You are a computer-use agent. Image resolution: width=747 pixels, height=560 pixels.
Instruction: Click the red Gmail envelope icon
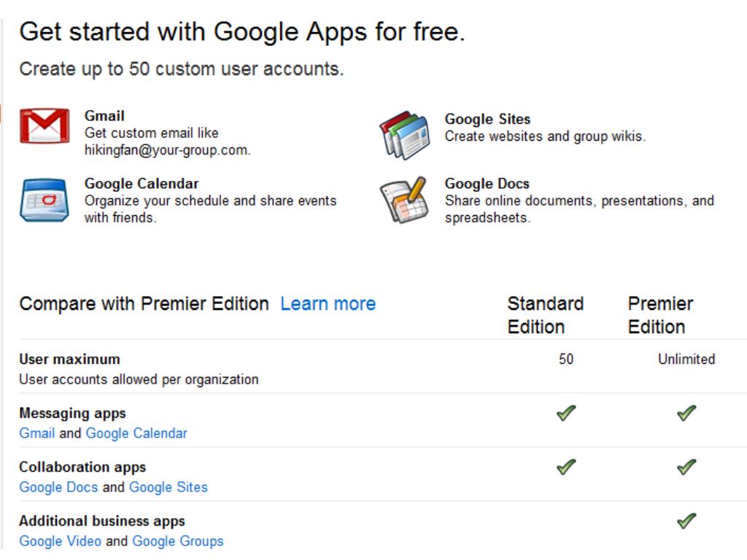pyautogui.click(x=44, y=126)
